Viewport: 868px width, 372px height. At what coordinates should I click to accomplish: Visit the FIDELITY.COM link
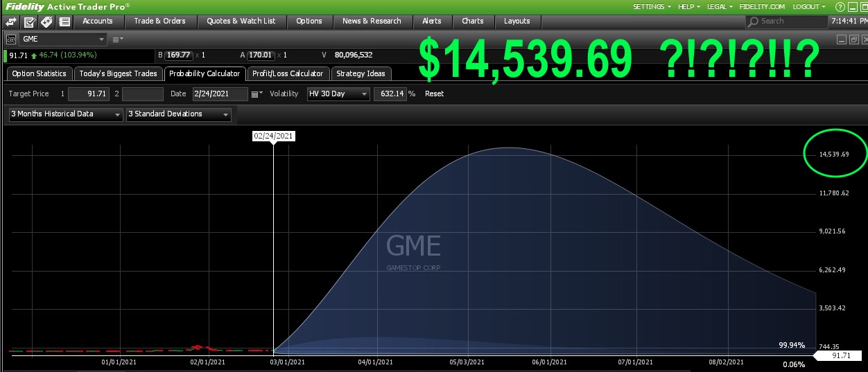pos(762,6)
